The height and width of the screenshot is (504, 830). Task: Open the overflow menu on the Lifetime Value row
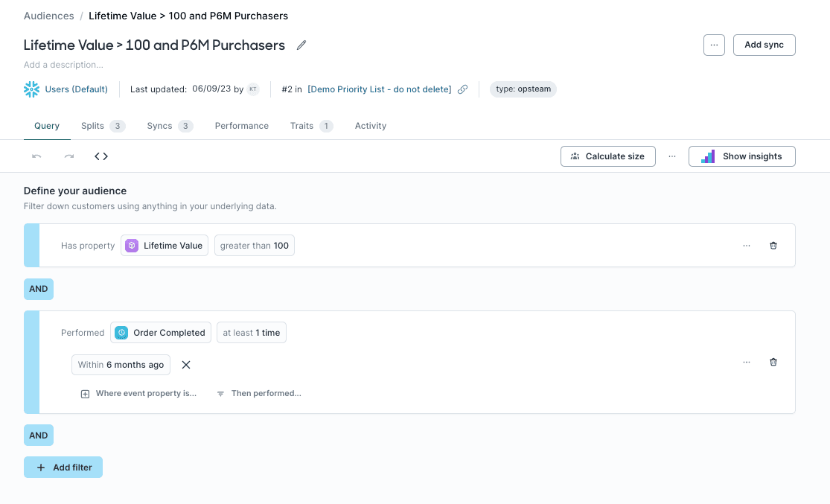point(747,245)
